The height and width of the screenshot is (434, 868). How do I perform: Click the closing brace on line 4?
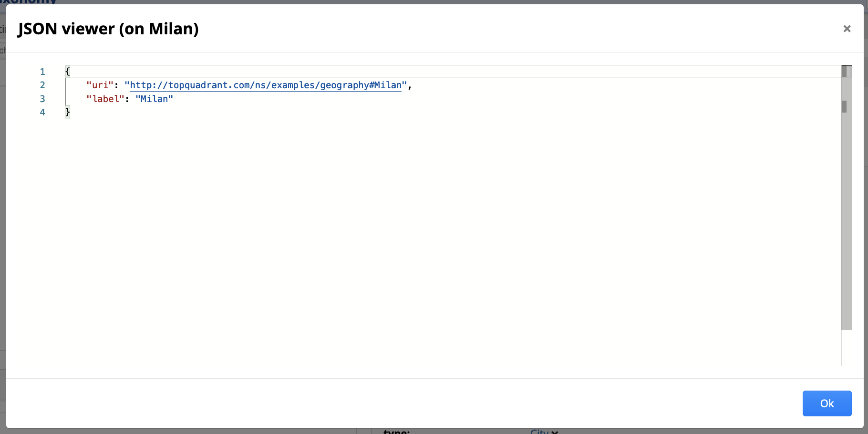(x=67, y=112)
